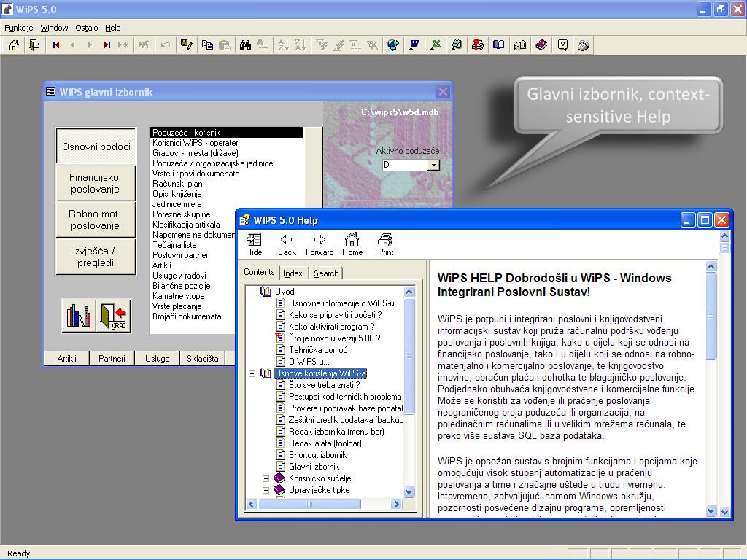Image resolution: width=747 pixels, height=560 pixels.
Task: Click Forward in the Help window toolbar
Action: point(320,245)
